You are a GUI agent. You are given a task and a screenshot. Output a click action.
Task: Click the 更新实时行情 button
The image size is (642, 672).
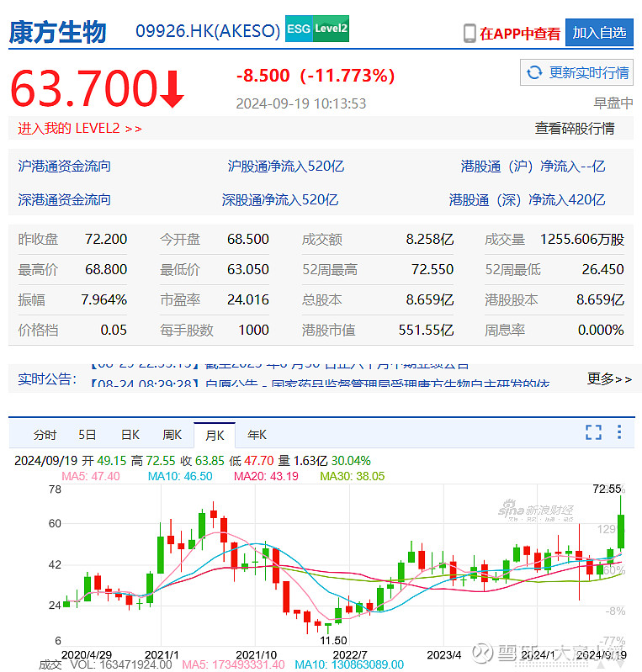pos(577,72)
